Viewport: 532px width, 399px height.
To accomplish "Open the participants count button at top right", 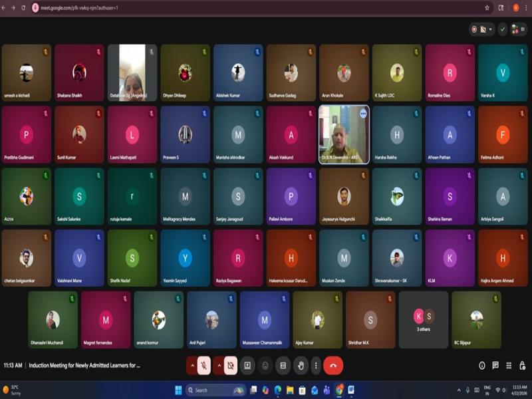I will tap(518, 29).
